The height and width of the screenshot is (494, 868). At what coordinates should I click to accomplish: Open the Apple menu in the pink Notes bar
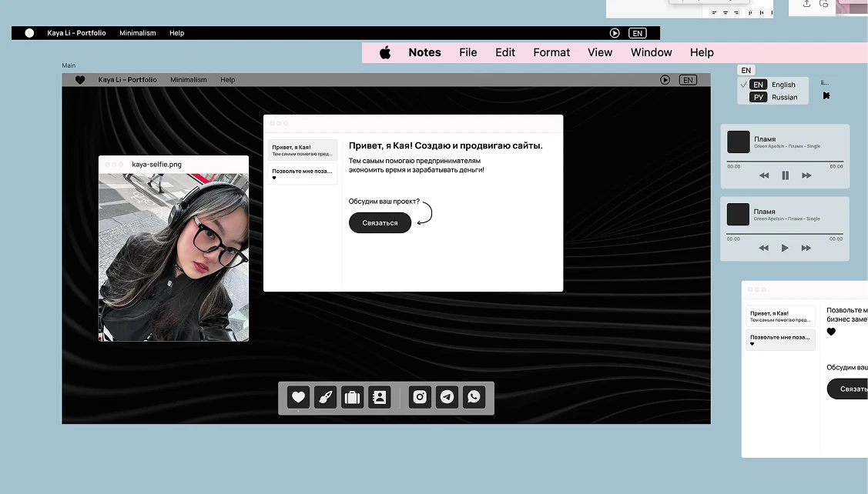pos(385,52)
